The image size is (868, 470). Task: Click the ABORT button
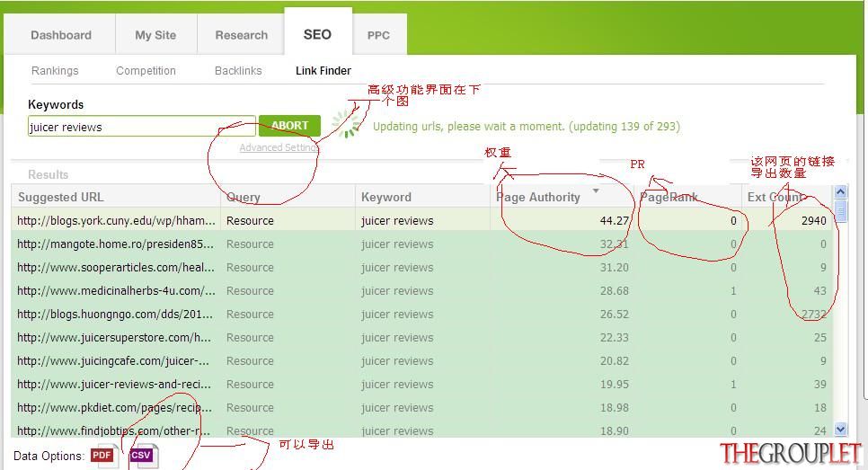[x=289, y=126]
